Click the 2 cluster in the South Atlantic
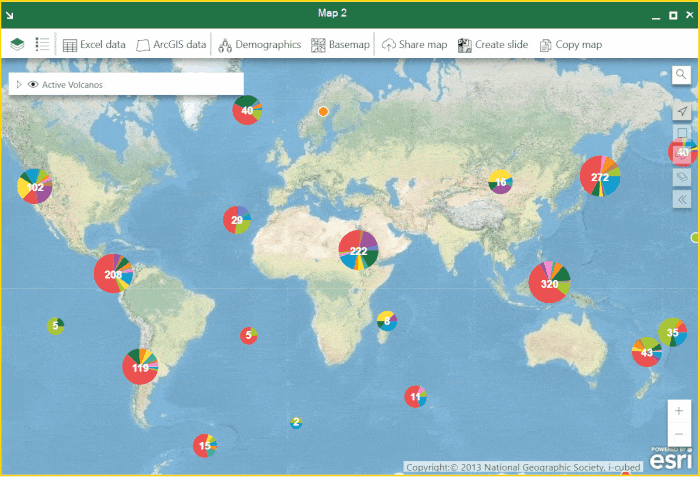The image size is (700, 477). point(296,423)
